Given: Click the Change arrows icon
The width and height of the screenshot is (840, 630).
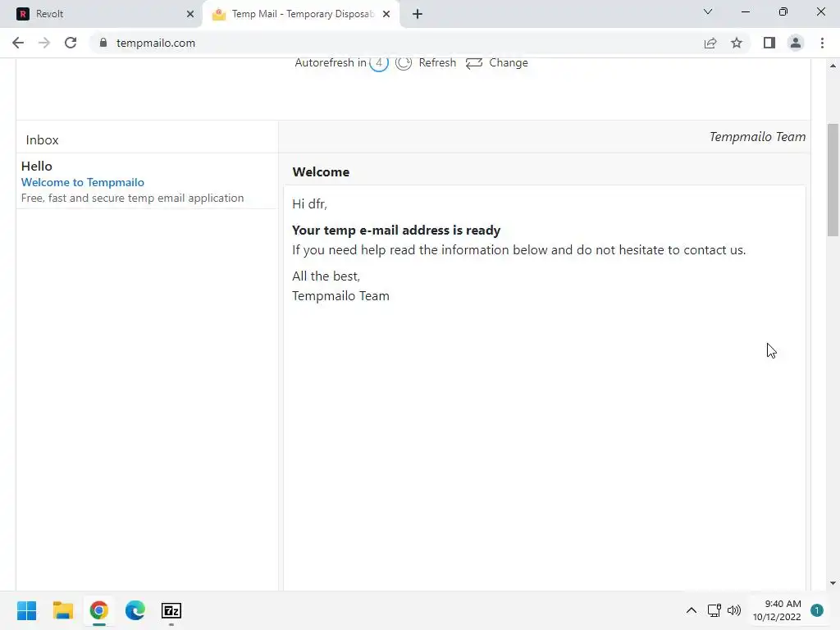Looking at the screenshot, I should point(474,63).
